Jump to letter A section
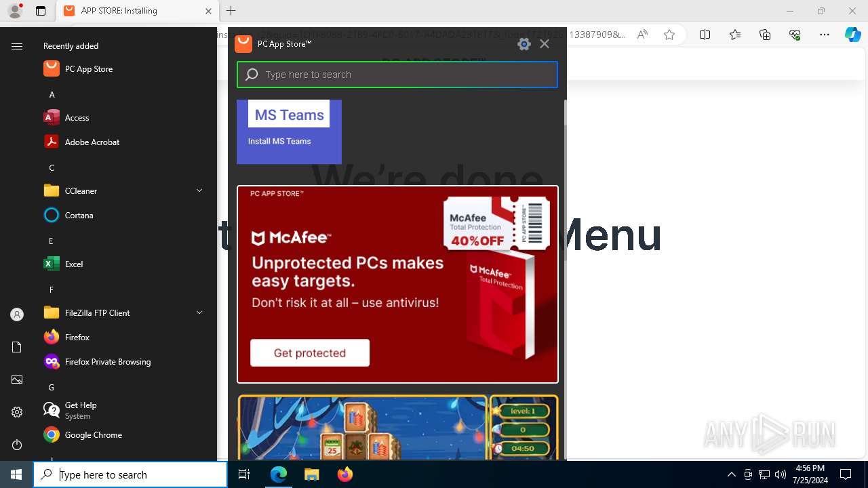 tap(52, 95)
